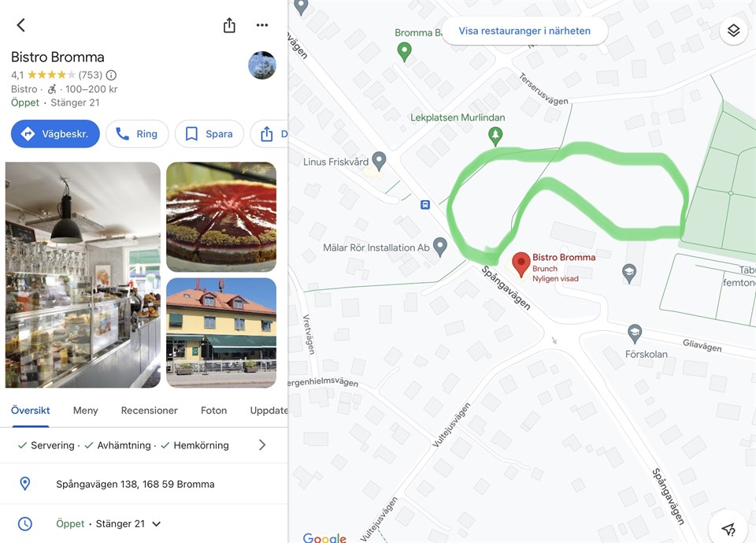This screenshot has width=756, height=543.
Task: Open the cake photo thumbnail
Action: [x=221, y=217]
